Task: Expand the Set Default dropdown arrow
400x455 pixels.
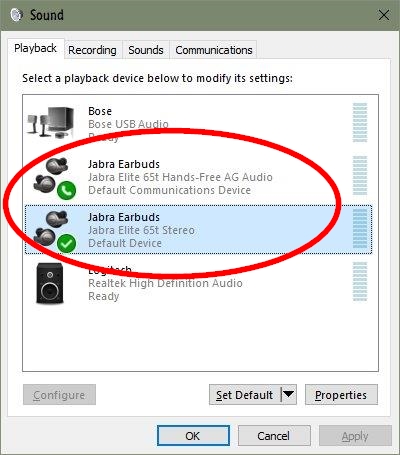Action: tap(289, 395)
